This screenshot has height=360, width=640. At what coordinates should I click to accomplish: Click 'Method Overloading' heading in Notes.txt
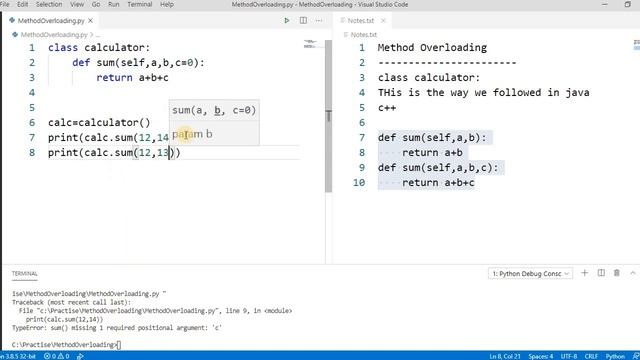pyautogui.click(x=432, y=47)
